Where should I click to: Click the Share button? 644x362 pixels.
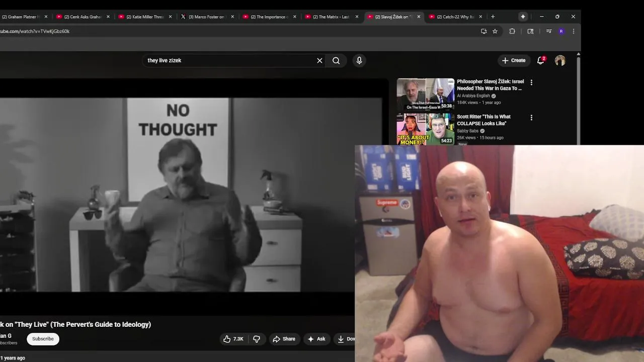click(284, 339)
